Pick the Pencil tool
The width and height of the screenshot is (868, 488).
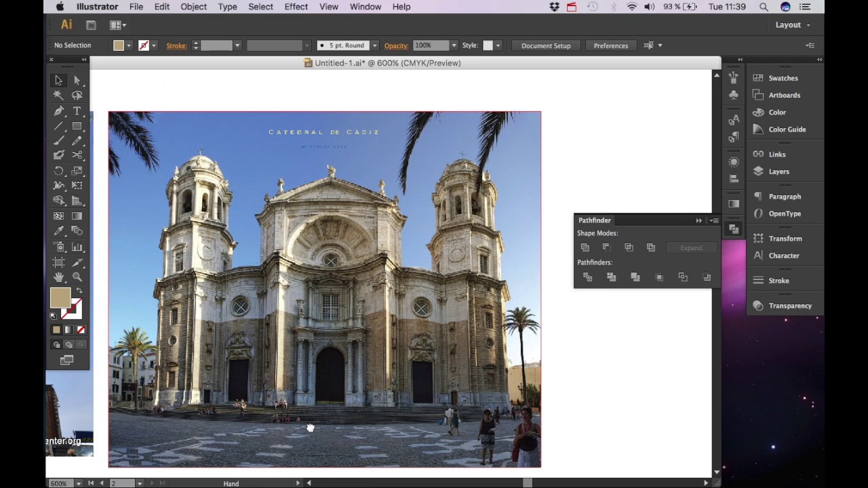pyautogui.click(x=77, y=141)
